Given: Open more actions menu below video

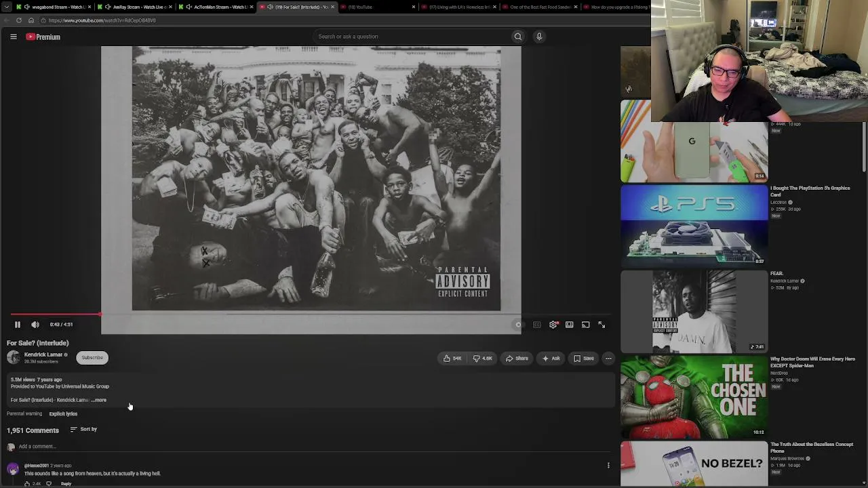Looking at the screenshot, I should [x=608, y=359].
